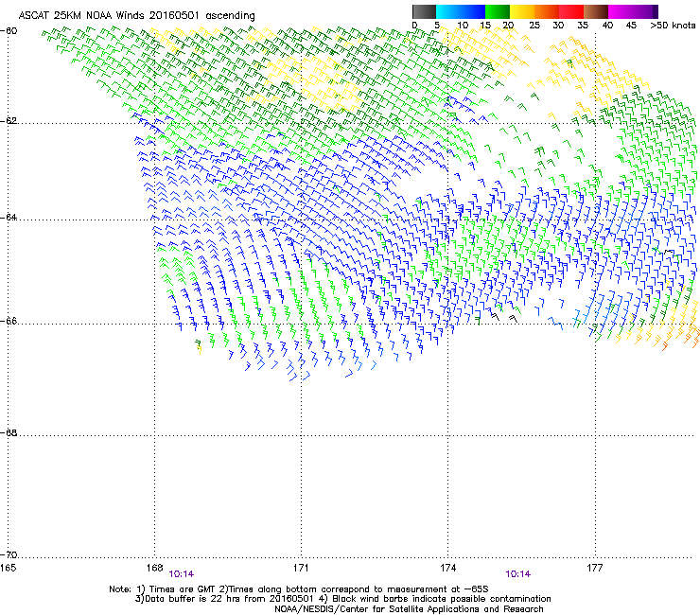
Task: Click the latitude label -70
Action: [x=9, y=554]
